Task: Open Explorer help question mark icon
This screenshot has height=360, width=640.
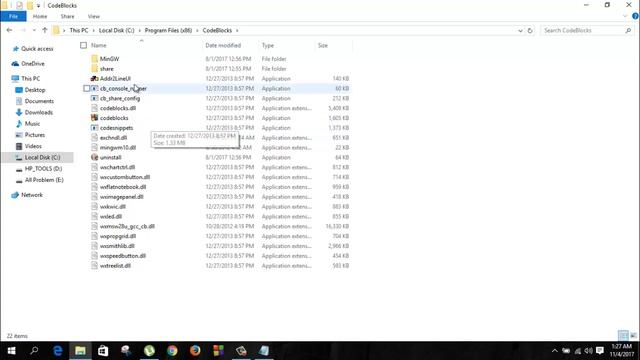Action: click(635, 16)
